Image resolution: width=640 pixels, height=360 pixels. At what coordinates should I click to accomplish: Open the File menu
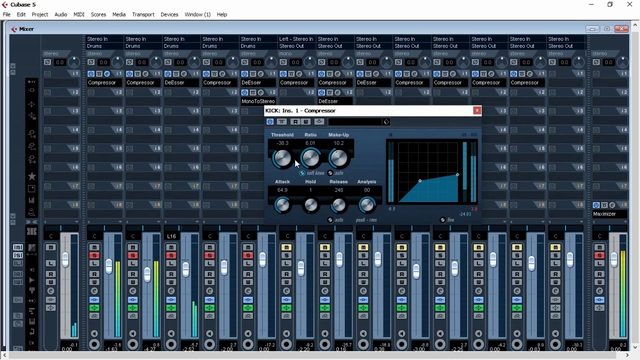pos(7,14)
